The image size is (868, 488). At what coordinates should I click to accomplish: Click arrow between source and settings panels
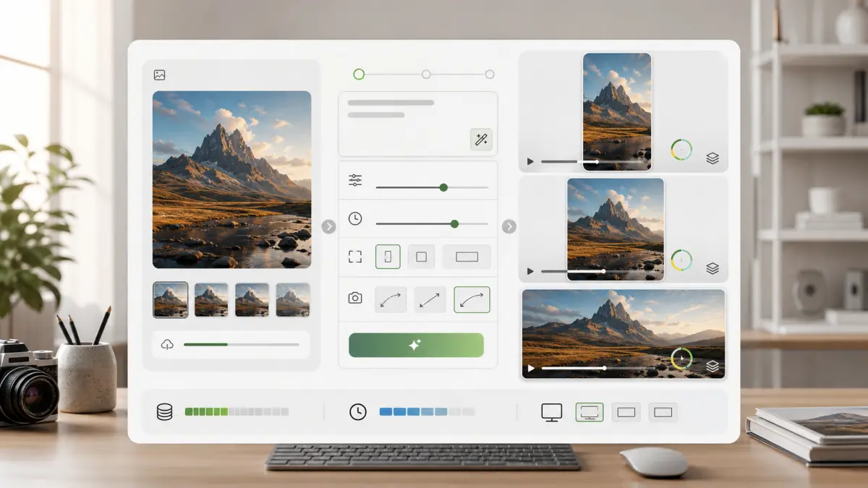pos(328,226)
